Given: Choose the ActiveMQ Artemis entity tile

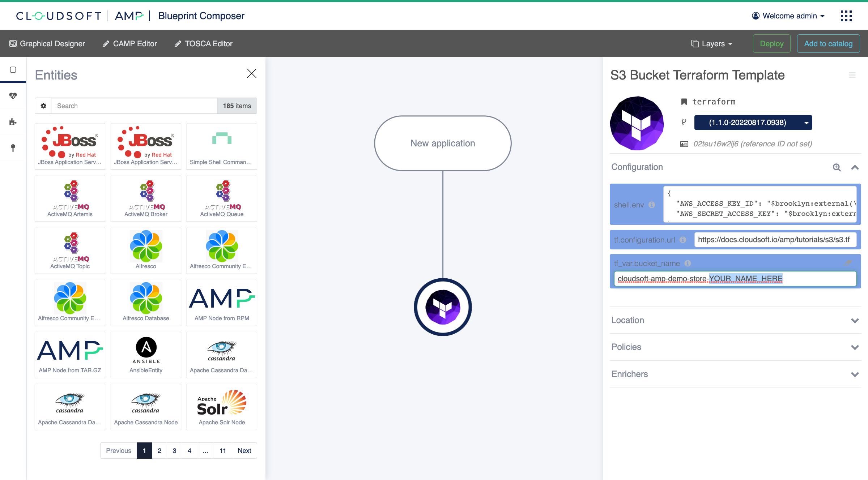Looking at the screenshot, I should 70,199.
